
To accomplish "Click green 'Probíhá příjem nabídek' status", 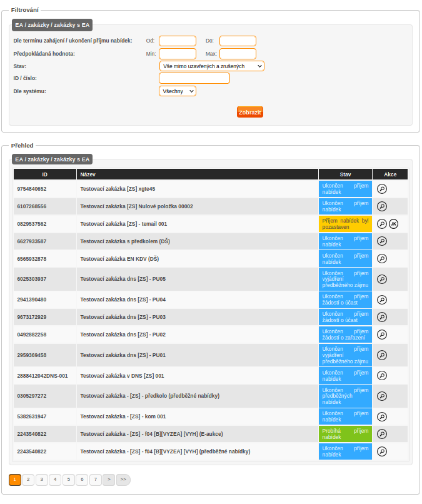I will click(345, 434).
